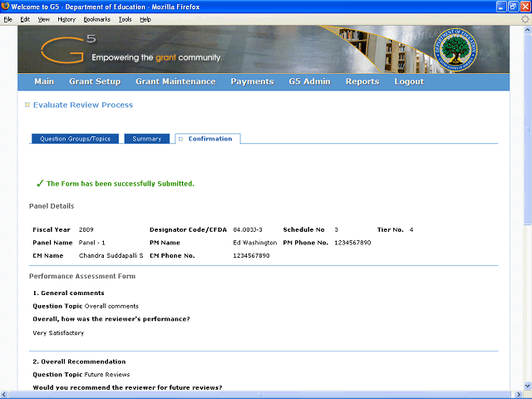Select Payments in the navigation bar
Viewport: 532px width, 399px height.
(x=252, y=81)
